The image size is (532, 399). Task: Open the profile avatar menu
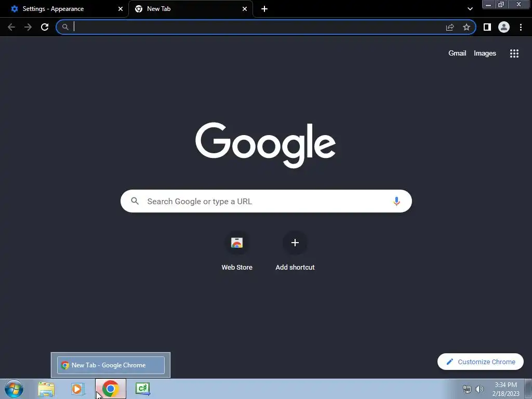pyautogui.click(x=504, y=27)
